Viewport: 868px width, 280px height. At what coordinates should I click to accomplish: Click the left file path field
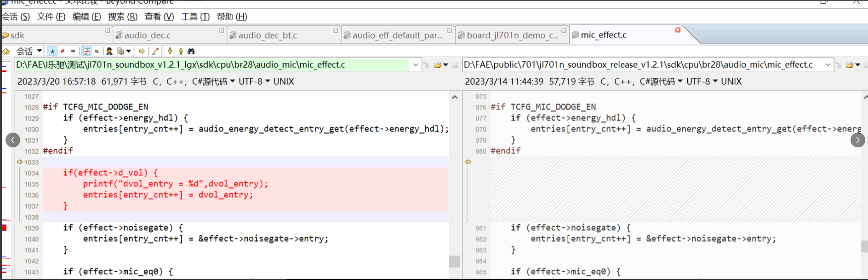(x=212, y=65)
